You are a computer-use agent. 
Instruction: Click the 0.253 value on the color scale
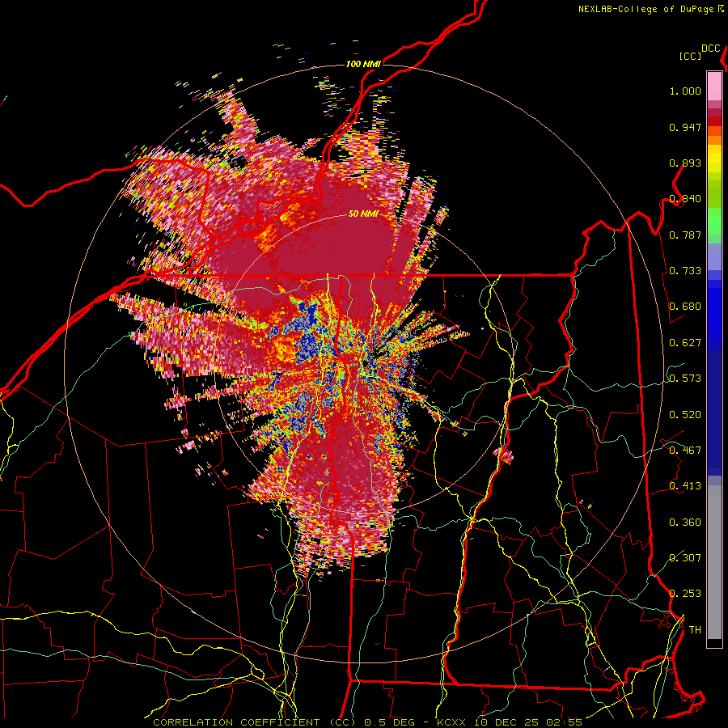[685, 594]
